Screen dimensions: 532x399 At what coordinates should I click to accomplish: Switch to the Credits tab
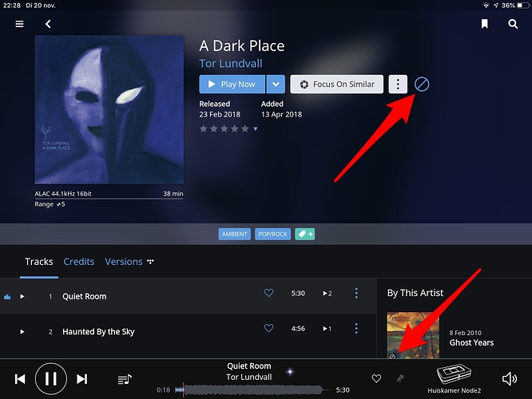[79, 262]
